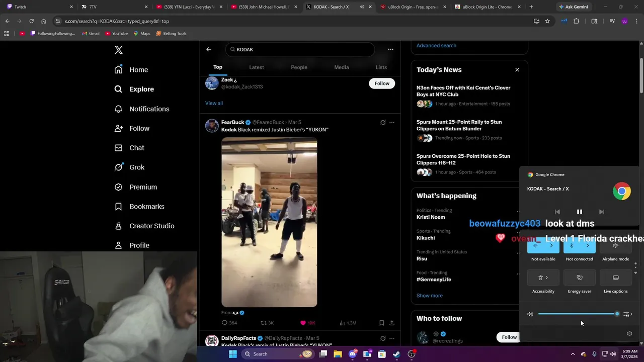Image resolution: width=644 pixels, height=362 pixels.
Task: Repost FearBuck post (3K)
Action: coord(267,323)
